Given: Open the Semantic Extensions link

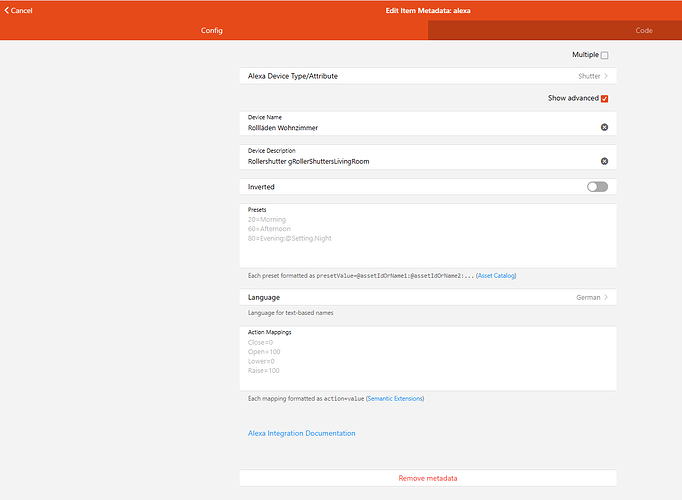Looking at the screenshot, I should pos(395,399).
